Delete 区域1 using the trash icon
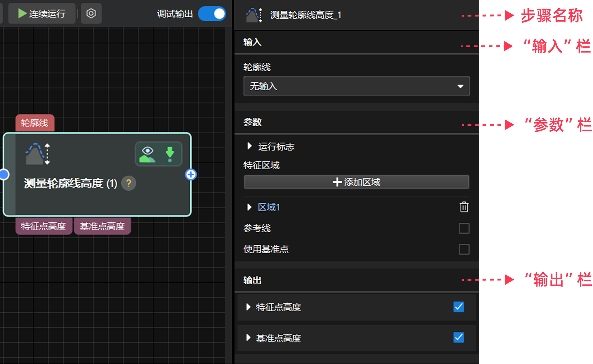Image resolution: width=593 pixels, height=364 pixels. point(464,207)
